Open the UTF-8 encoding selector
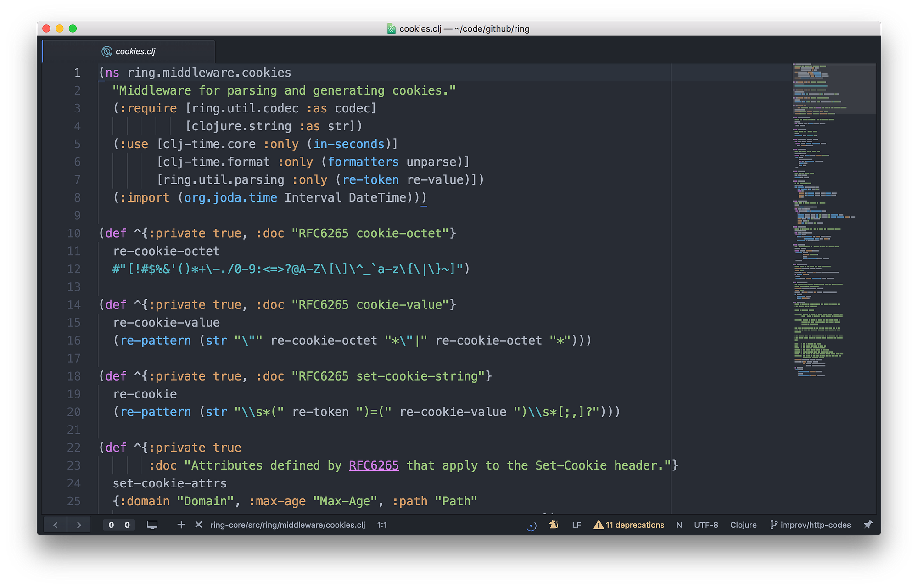 706,525
